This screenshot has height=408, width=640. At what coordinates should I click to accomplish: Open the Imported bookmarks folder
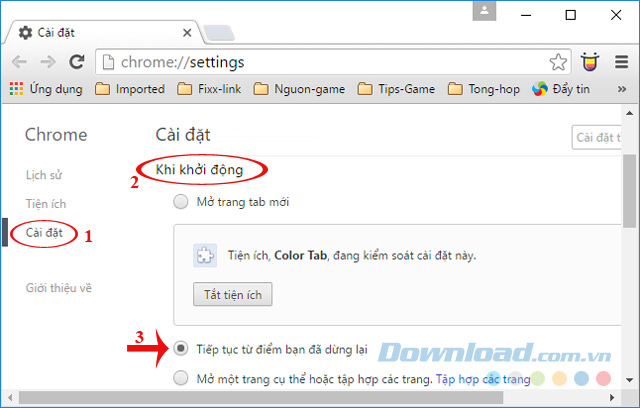click(130, 89)
